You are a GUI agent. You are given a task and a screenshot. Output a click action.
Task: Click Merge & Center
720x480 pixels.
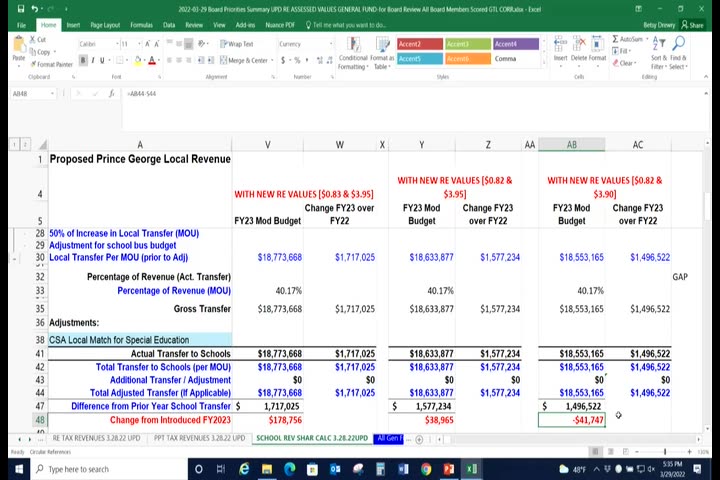[x=246, y=60]
